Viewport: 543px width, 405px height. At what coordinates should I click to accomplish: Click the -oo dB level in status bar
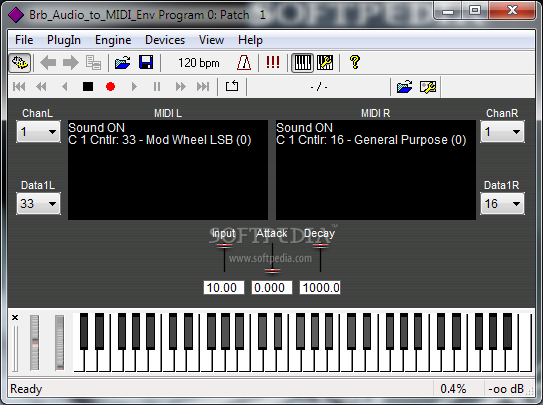pos(506,389)
